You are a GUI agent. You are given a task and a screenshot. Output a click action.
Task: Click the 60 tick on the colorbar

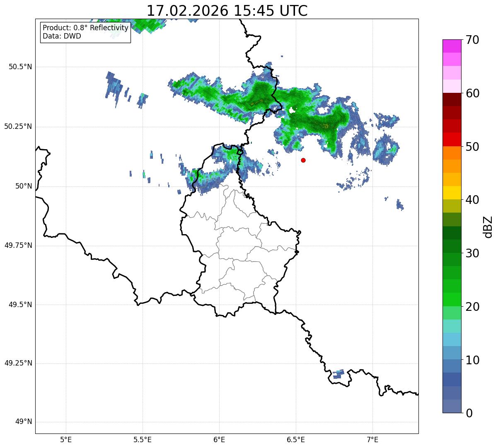tap(473, 93)
